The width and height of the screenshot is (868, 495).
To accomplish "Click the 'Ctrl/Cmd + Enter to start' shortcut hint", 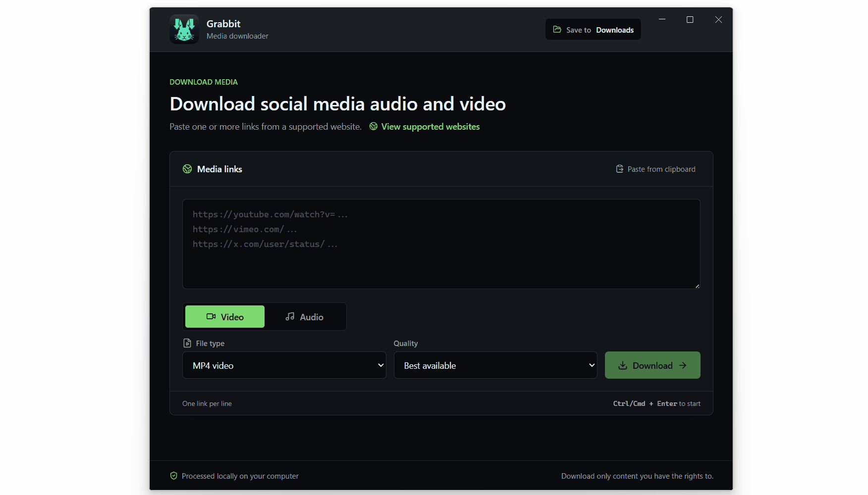I will coord(657,403).
